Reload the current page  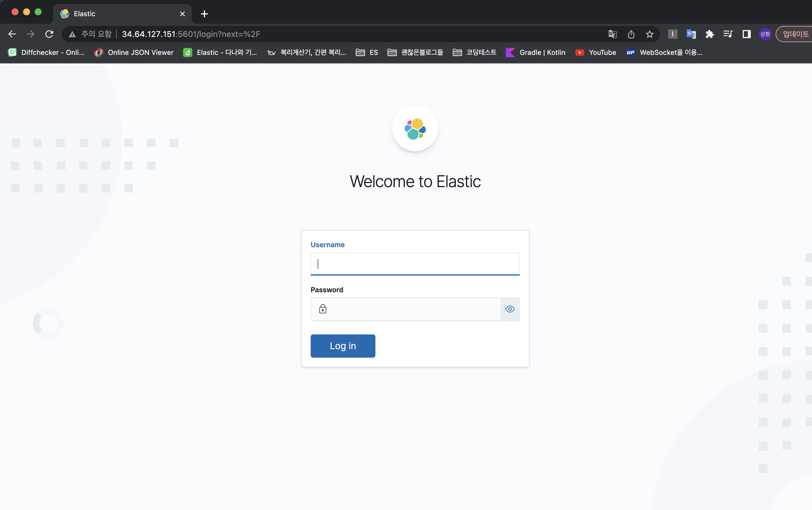pos(49,34)
